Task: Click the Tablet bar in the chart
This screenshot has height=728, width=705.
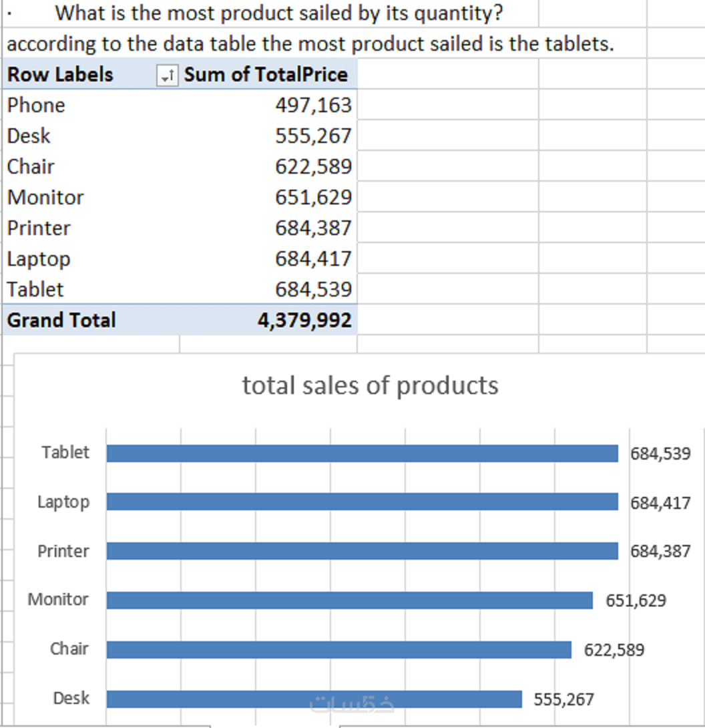Action: (x=362, y=453)
